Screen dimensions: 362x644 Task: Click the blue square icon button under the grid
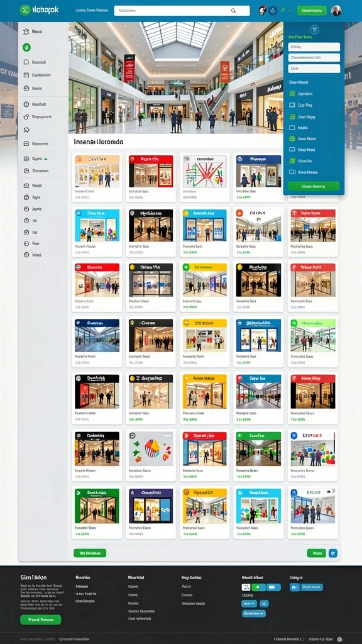tap(333, 553)
